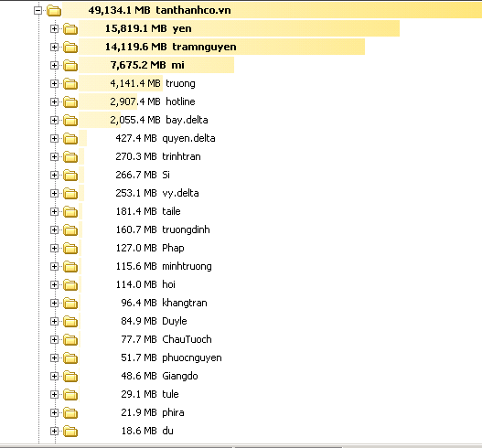Expand the mi folder node
The width and height of the screenshot is (482, 448).
point(54,66)
